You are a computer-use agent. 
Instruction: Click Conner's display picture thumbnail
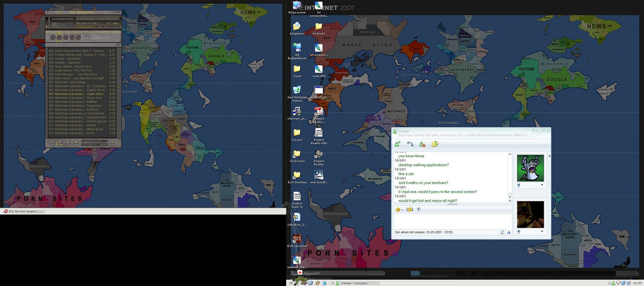[530, 168]
